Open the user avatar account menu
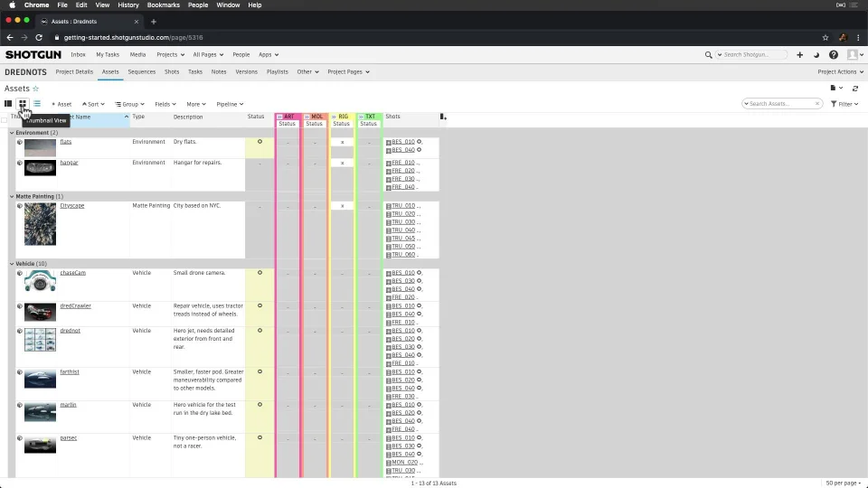Viewport: 868px width, 488px height. 855,55
